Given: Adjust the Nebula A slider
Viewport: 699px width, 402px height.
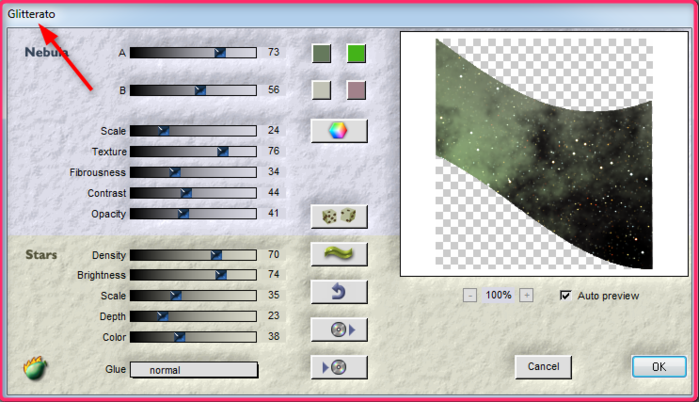Looking at the screenshot, I should tap(193, 53).
